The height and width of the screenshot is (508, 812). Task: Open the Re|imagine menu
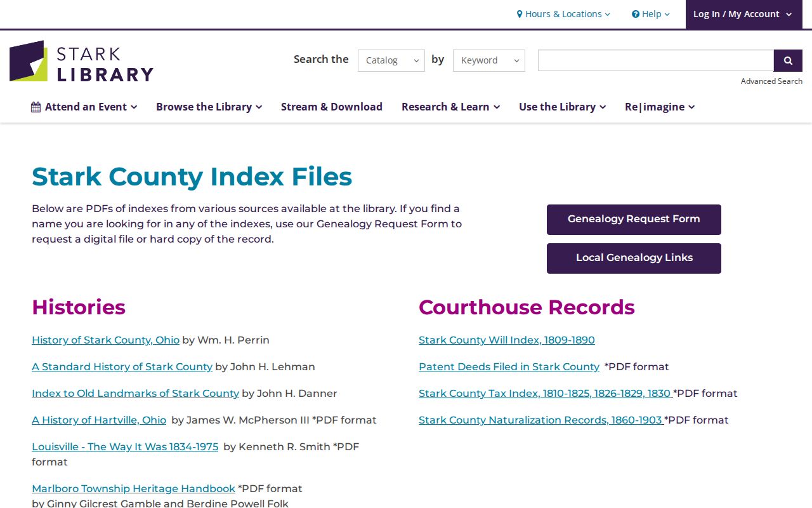pos(660,107)
